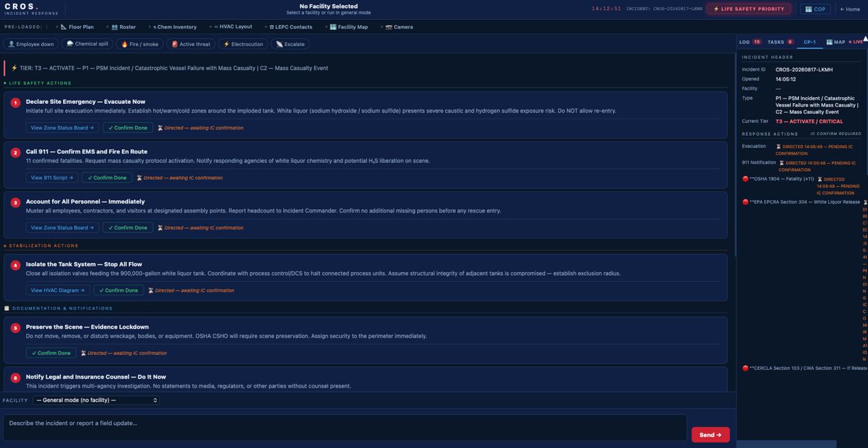The image size is (868, 448).
Task: Open the LIVE tab
Action: (857, 42)
